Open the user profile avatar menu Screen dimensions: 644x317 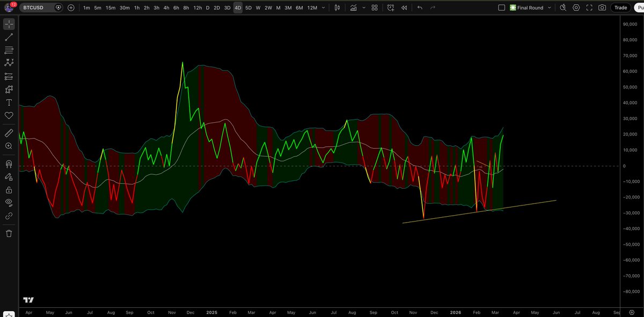[x=9, y=8]
